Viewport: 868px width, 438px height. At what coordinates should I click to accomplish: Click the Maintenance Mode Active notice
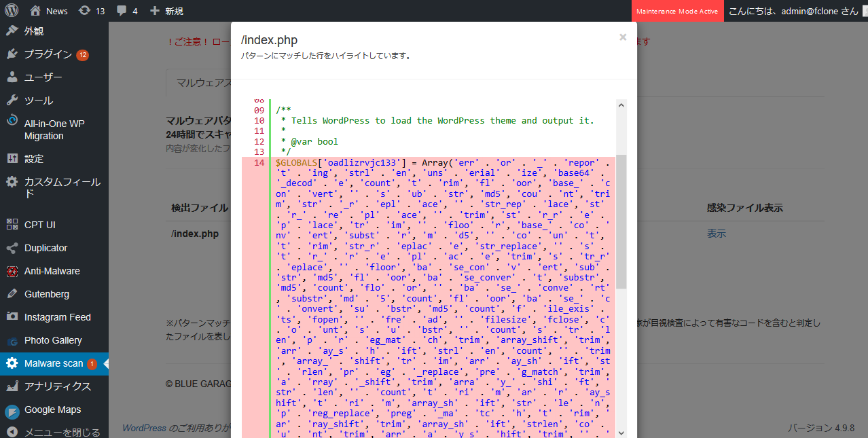pos(676,11)
